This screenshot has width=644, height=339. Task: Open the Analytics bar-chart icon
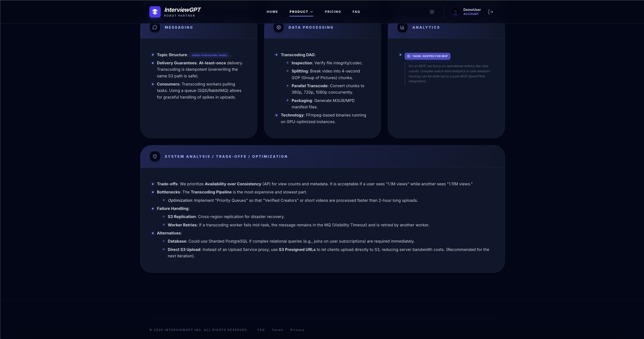tap(402, 28)
